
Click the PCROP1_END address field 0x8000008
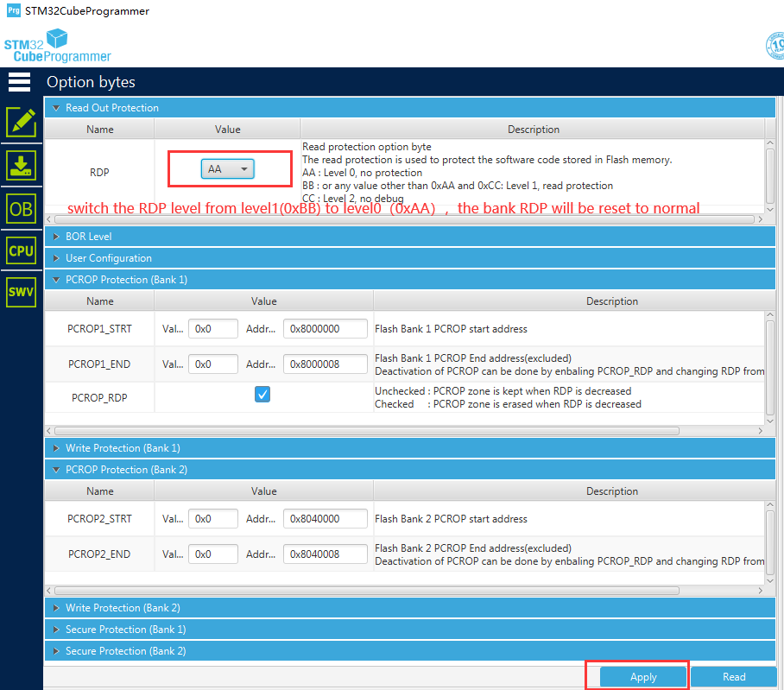pos(325,364)
